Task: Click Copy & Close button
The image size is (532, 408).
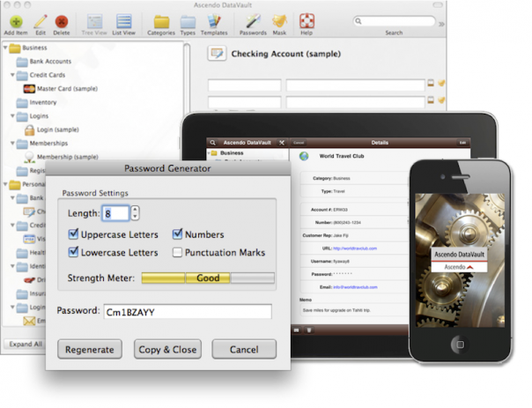Action: point(167,349)
